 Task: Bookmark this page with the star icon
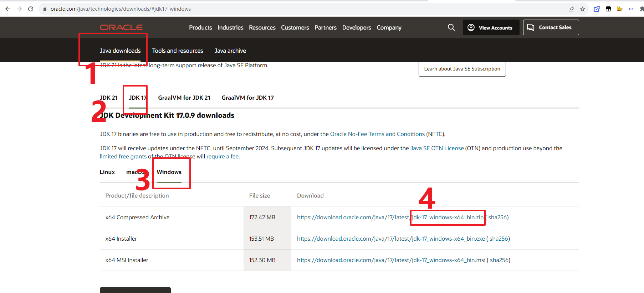pos(583,9)
